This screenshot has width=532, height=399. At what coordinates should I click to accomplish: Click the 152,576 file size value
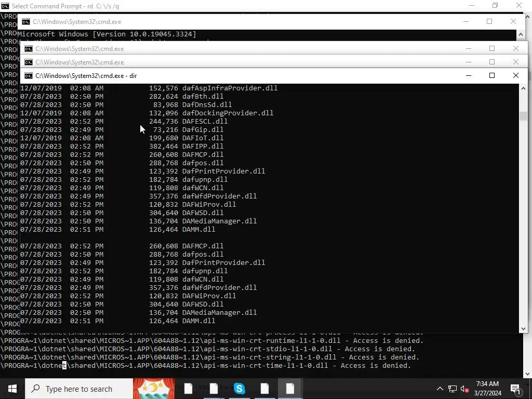(164, 88)
